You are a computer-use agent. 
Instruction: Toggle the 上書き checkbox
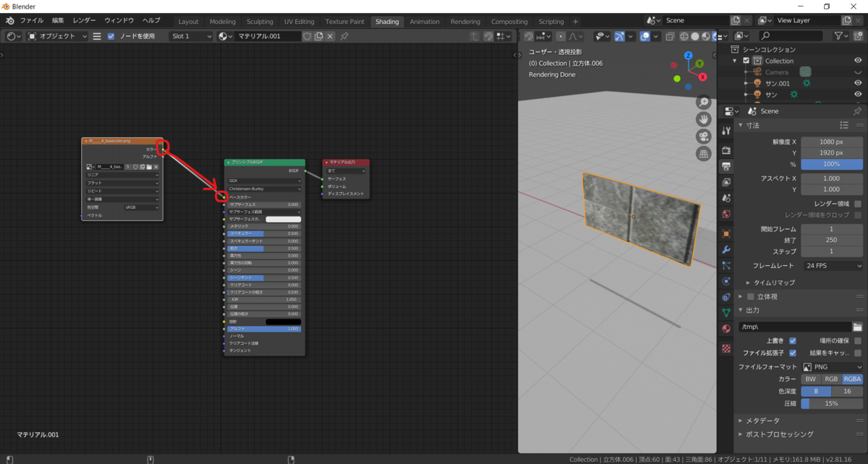pyautogui.click(x=793, y=340)
